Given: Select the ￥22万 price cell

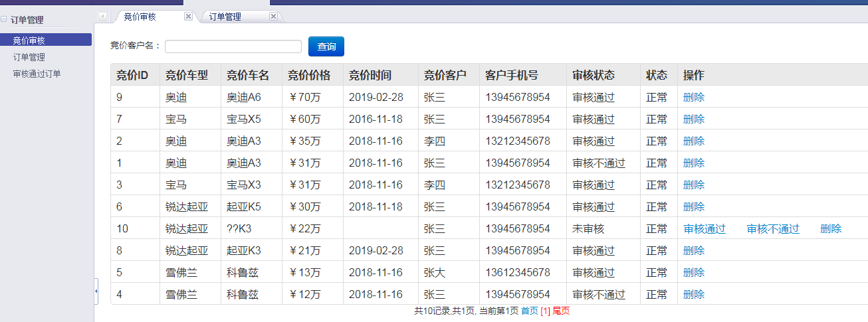Looking at the screenshot, I should (x=312, y=229).
